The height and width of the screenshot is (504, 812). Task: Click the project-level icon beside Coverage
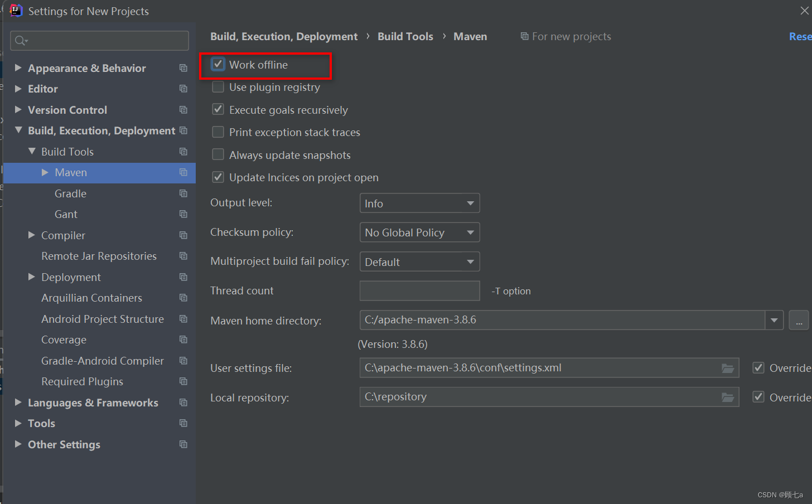coord(183,340)
